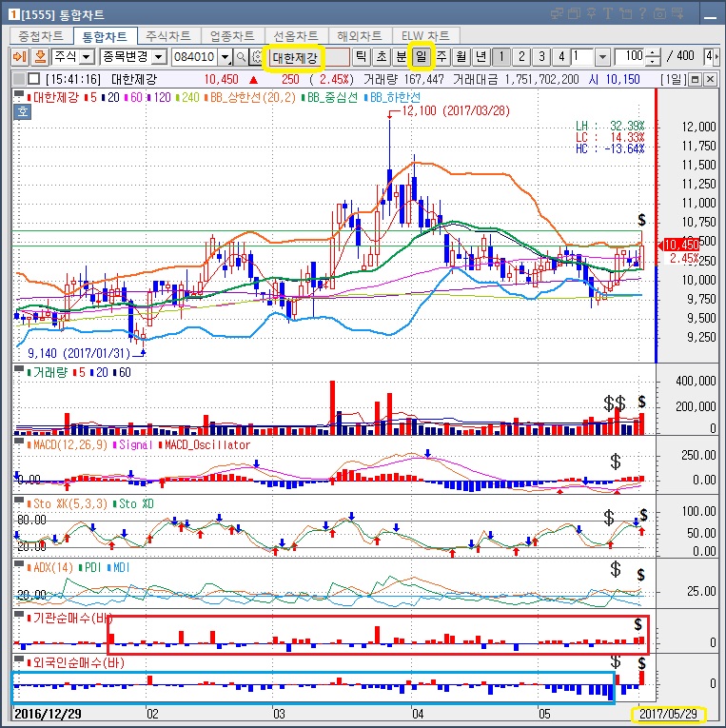Click the gear settings icon beside search
Viewport: 726px width, 728px height.
256,57
